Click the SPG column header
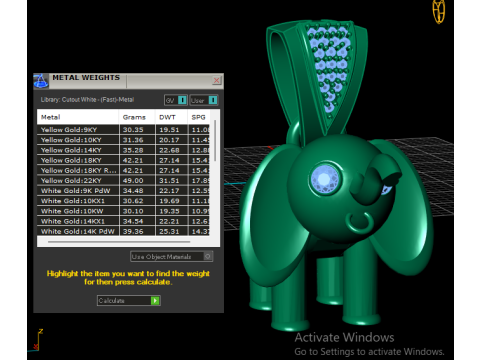 [199, 117]
